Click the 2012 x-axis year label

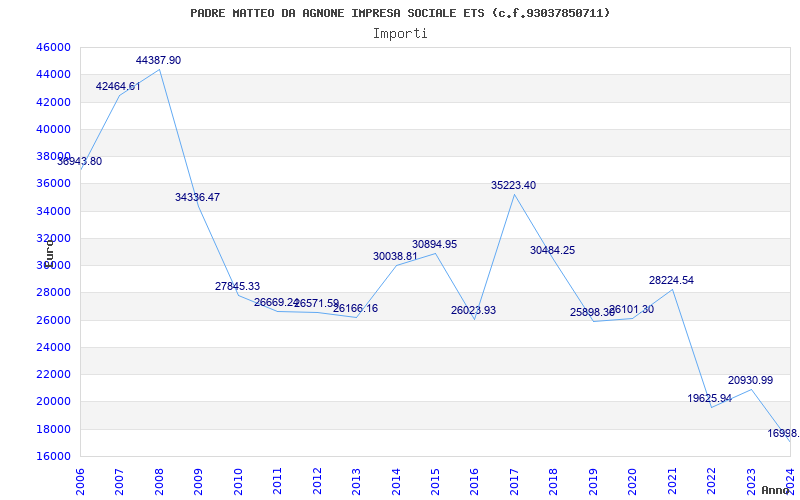tap(317, 481)
